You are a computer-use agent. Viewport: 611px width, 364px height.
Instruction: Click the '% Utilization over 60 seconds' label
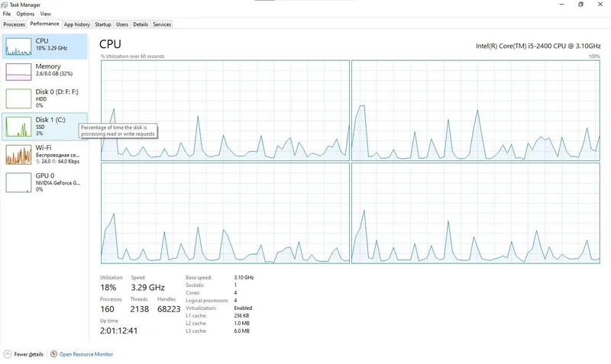(x=132, y=56)
